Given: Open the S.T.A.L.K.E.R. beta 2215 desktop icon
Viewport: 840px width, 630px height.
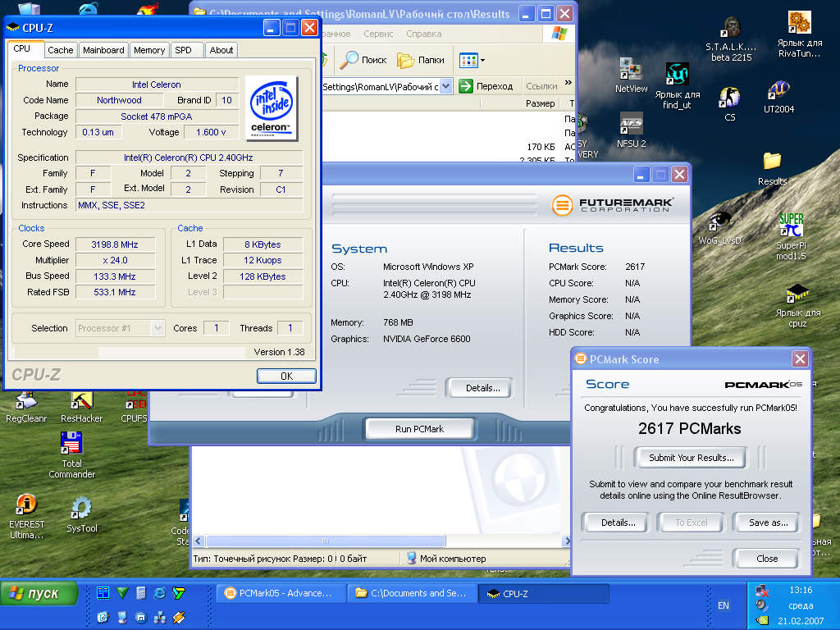Looking at the screenshot, I should (731, 39).
